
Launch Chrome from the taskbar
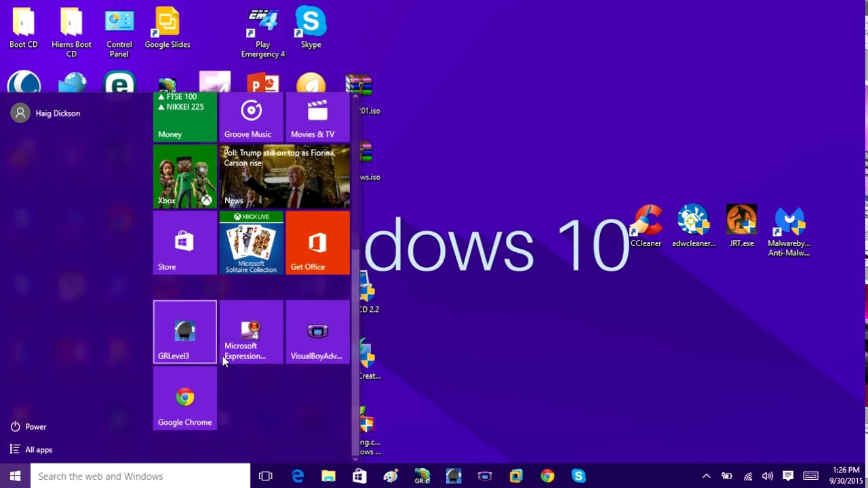(547, 476)
